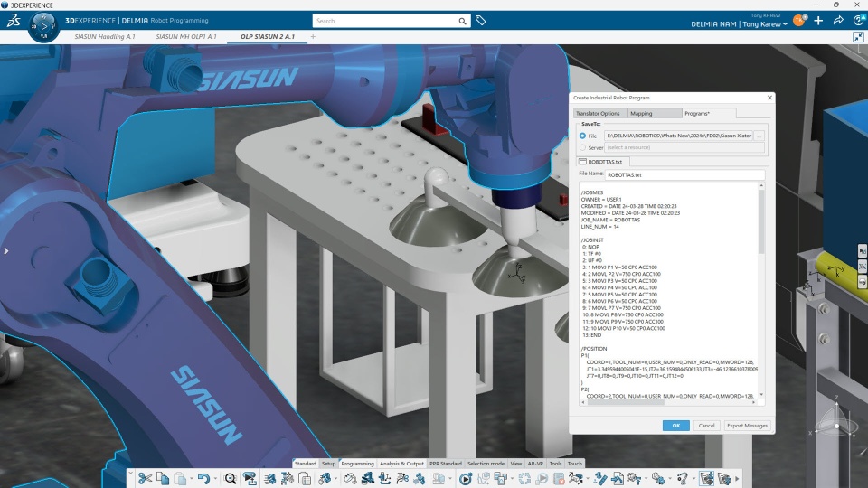Click the window icon on ROBOTTAS.txt tab

582,162
